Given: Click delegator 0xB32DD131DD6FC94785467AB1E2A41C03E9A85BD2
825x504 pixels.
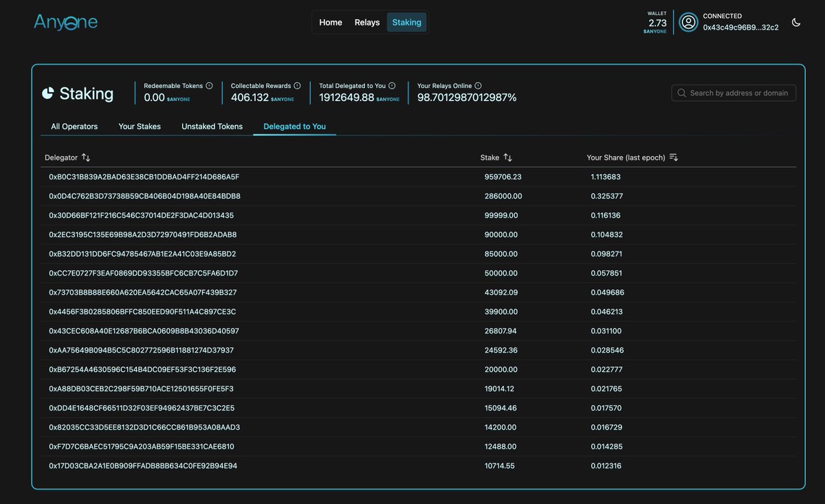Looking at the screenshot, I should (143, 254).
